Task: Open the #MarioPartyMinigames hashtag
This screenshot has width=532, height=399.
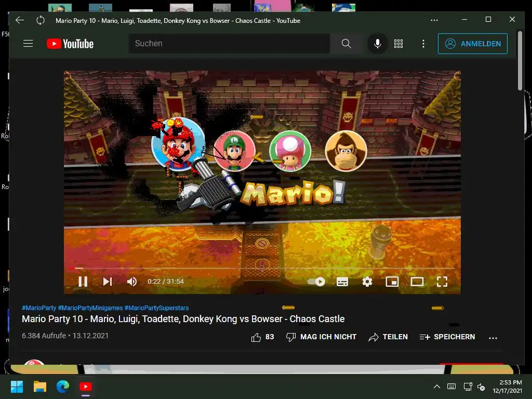Action: coord(90,308)
